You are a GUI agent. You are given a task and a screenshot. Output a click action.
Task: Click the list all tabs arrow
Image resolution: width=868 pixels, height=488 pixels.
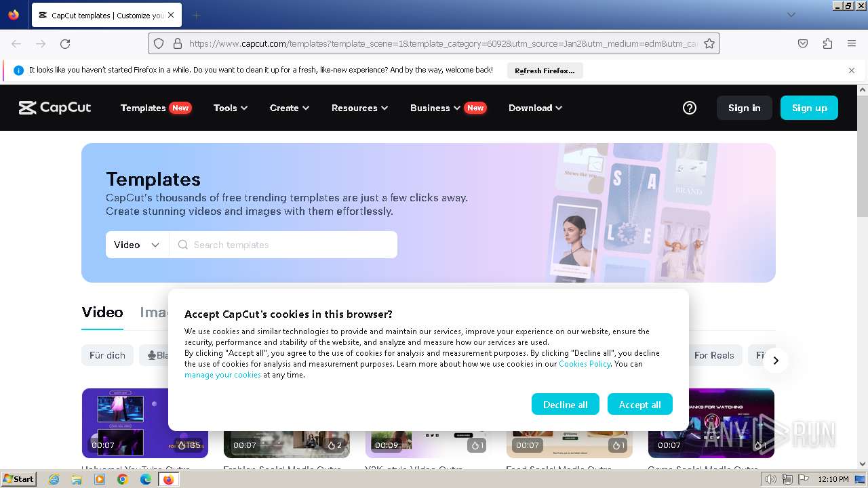[x=791, y=15]
